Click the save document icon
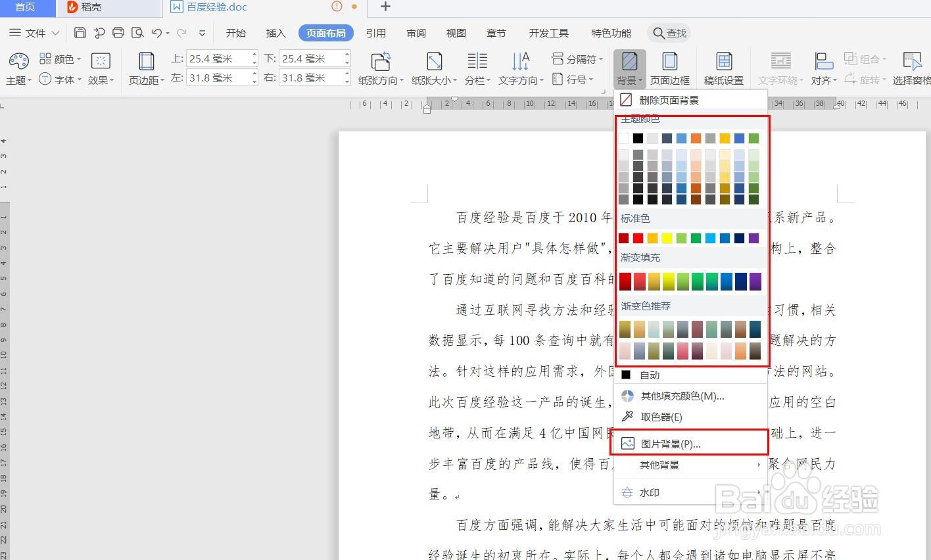This screenshot has width=931, height=560. [80, 32]
